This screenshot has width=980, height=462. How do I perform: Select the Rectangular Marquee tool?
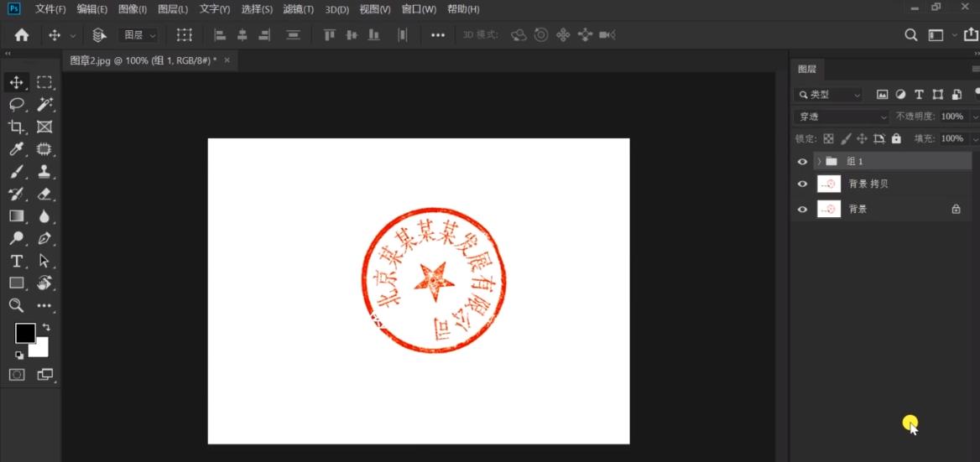pos(44,82)
